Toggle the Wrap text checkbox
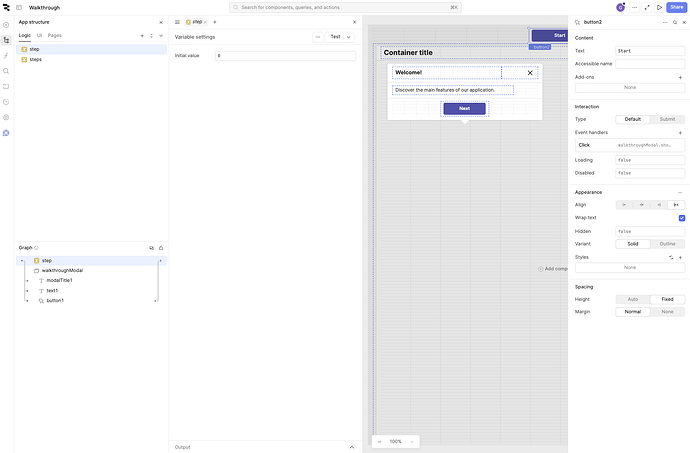Screen dimensions: 690x453 pyautogui.click(x=681, y=217)
